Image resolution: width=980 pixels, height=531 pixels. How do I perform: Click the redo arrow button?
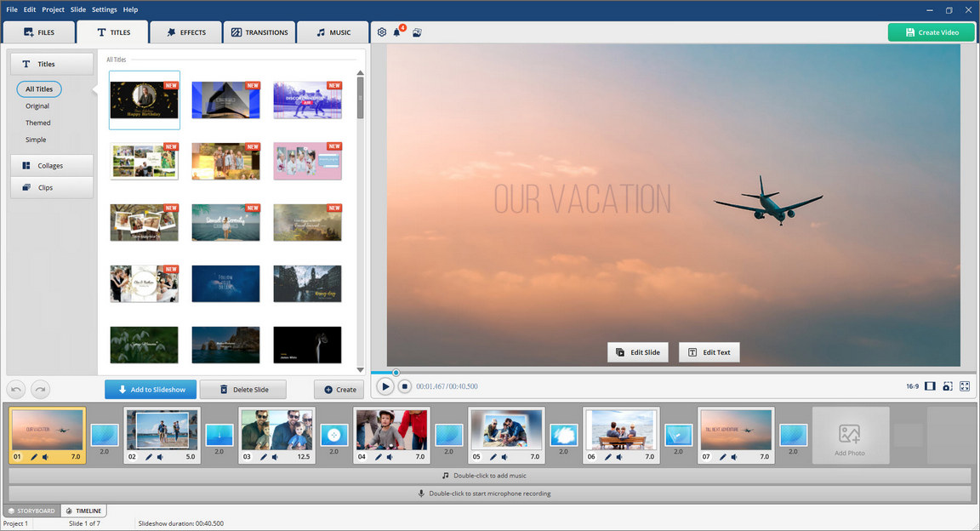click(x=40, y=390)
